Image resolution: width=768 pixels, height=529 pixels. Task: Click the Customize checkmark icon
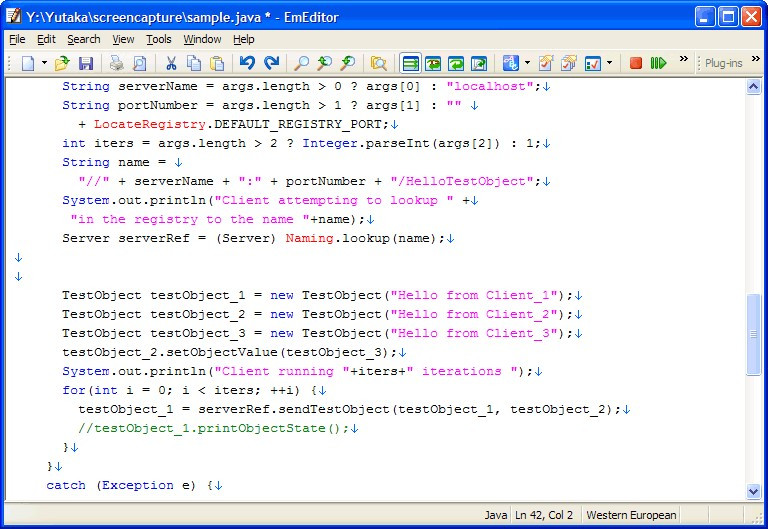[x=593, y=63]
